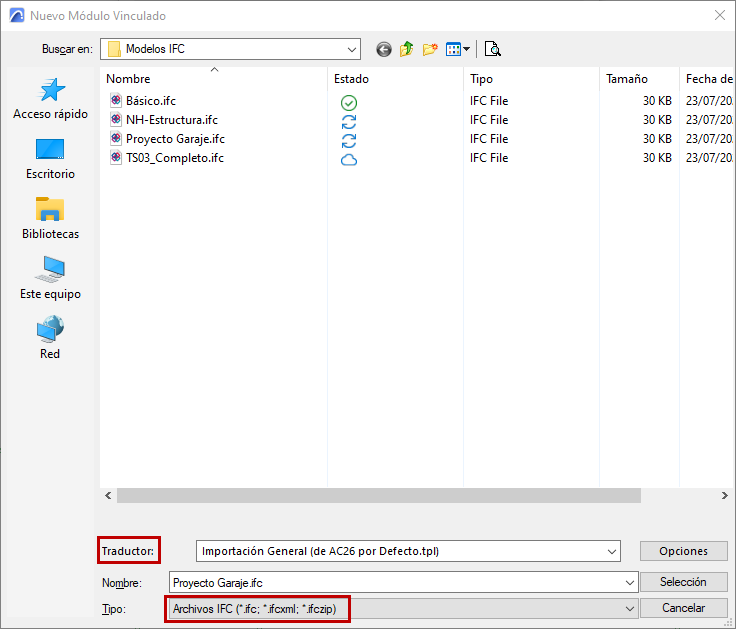736x629 pixels.
Task: Click the file preview search icon
Action: pyautogui.click(x=492, y=49)
